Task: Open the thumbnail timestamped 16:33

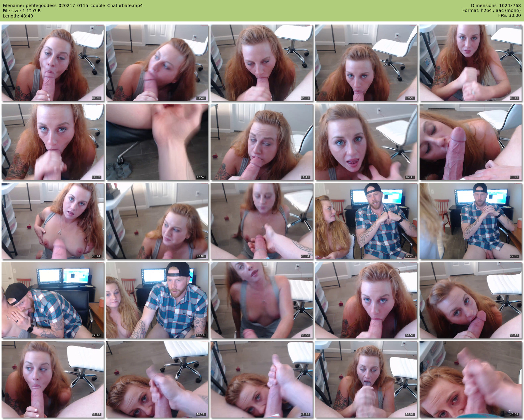Action: 366,142
